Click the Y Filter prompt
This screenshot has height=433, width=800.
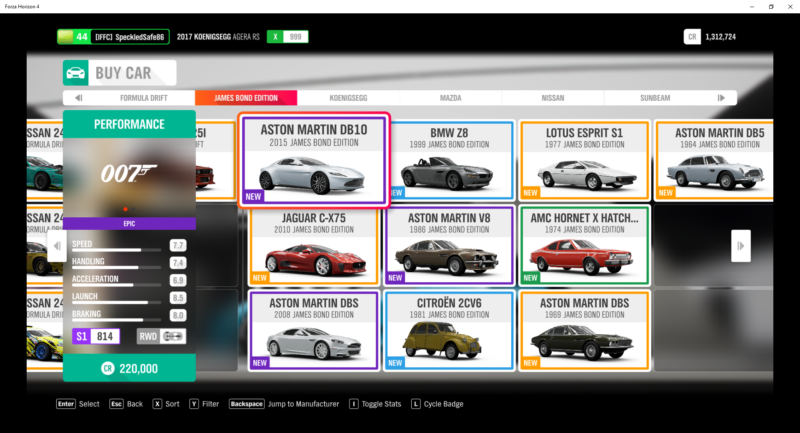[204, 404]
